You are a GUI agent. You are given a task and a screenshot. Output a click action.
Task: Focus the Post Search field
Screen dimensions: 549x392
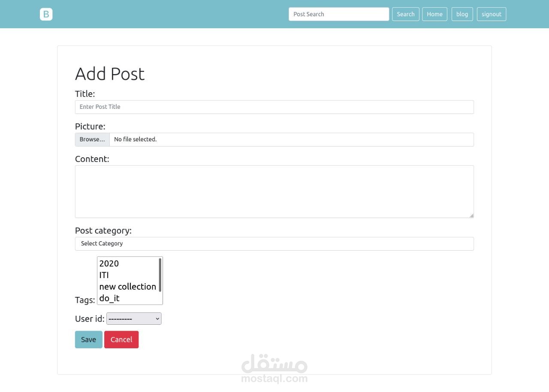point(339,14)
